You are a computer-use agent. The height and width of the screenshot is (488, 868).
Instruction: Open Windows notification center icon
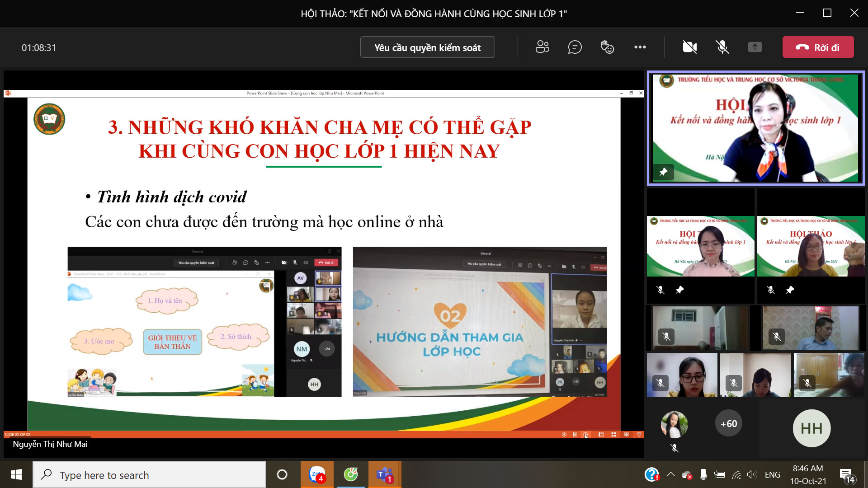click(x=846, y=475)
